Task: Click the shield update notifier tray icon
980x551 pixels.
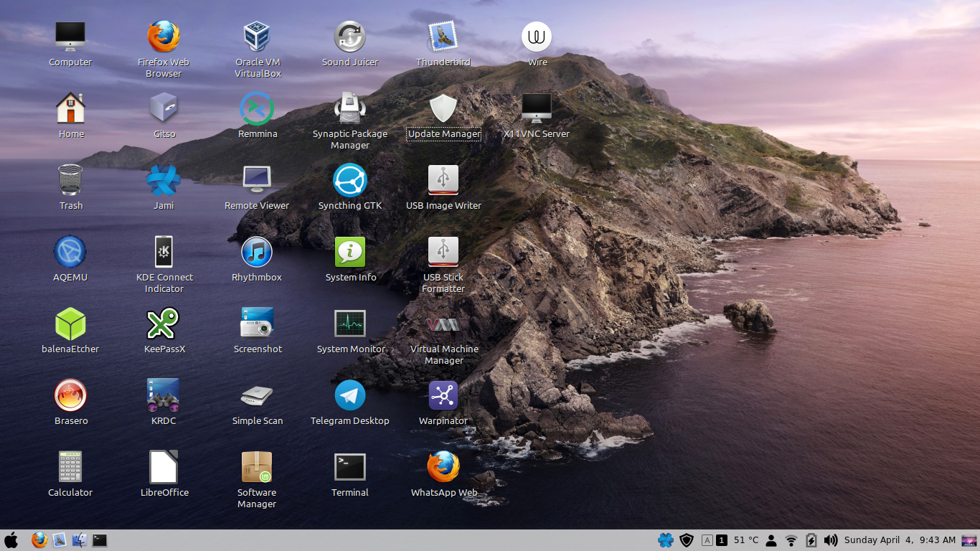Action: coord(687,540)
